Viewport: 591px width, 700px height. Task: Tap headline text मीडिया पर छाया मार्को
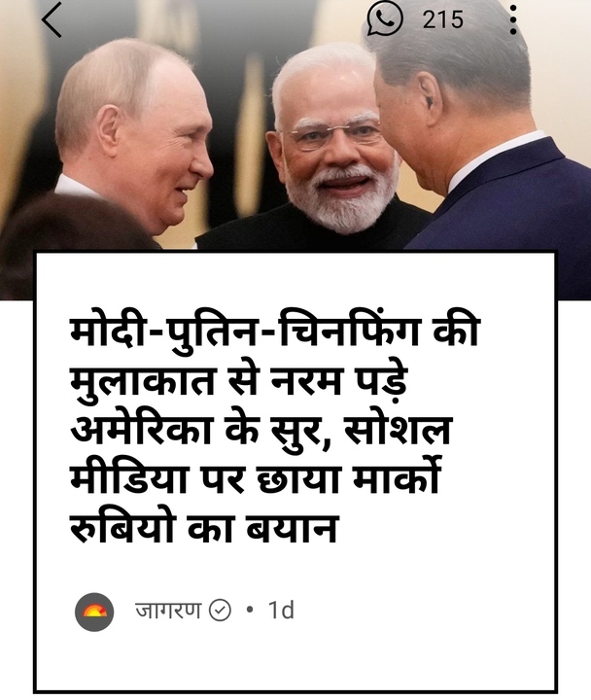tap(256, 480)
